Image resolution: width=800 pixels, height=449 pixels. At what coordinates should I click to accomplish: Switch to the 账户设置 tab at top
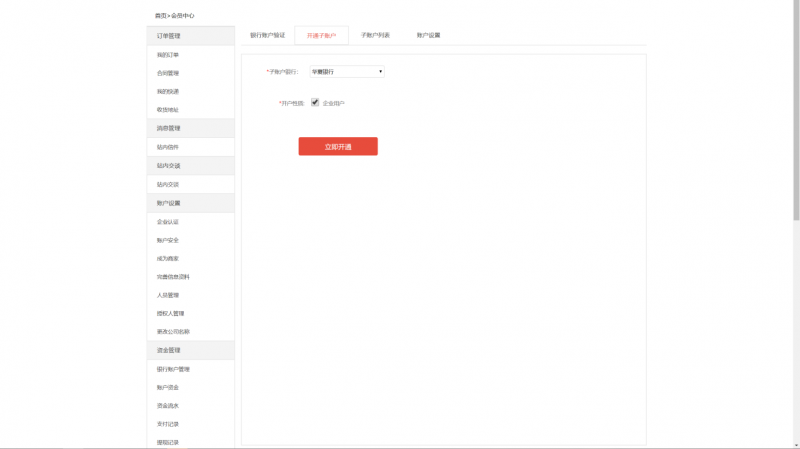(x=428, y=35)
